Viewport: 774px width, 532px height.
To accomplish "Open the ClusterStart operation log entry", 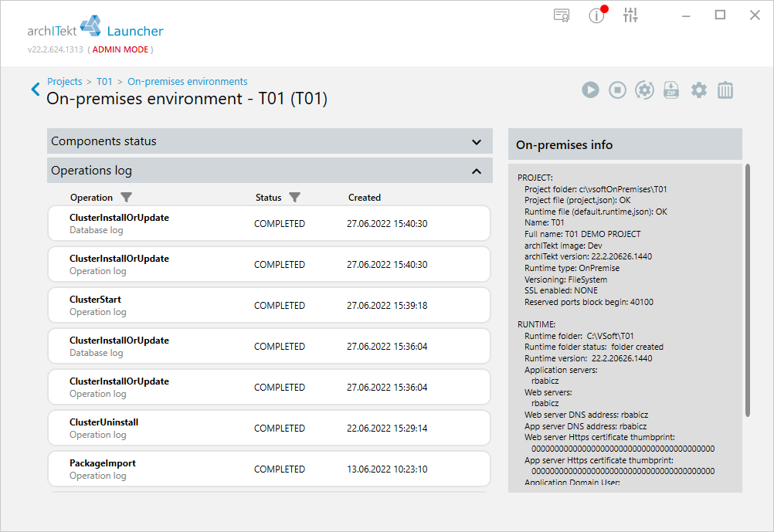I will click(x=269, y=306).
